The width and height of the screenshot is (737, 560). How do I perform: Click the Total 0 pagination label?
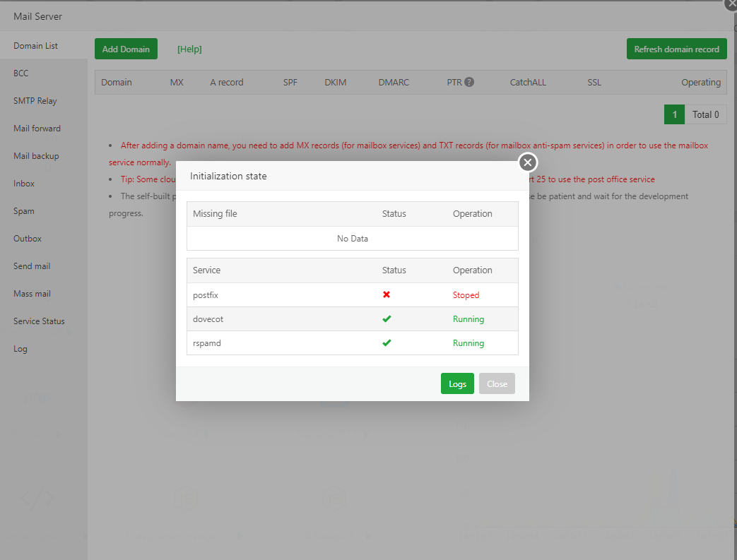tap(705, 114)
